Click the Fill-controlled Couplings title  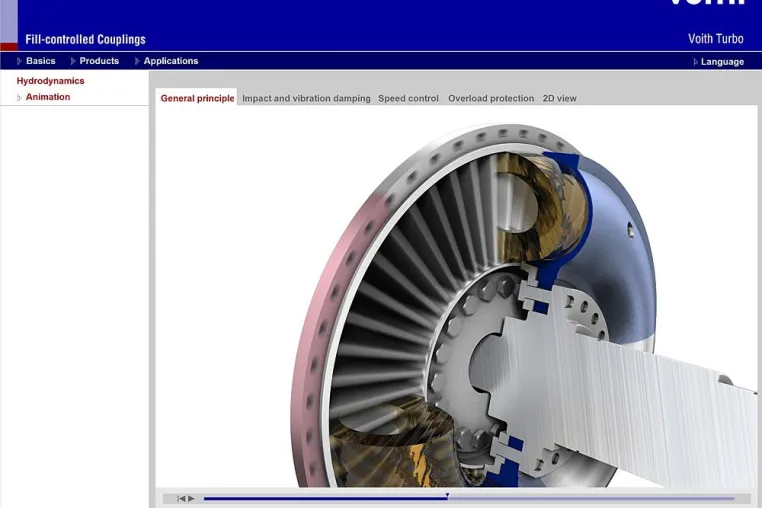tap(86, 39)
